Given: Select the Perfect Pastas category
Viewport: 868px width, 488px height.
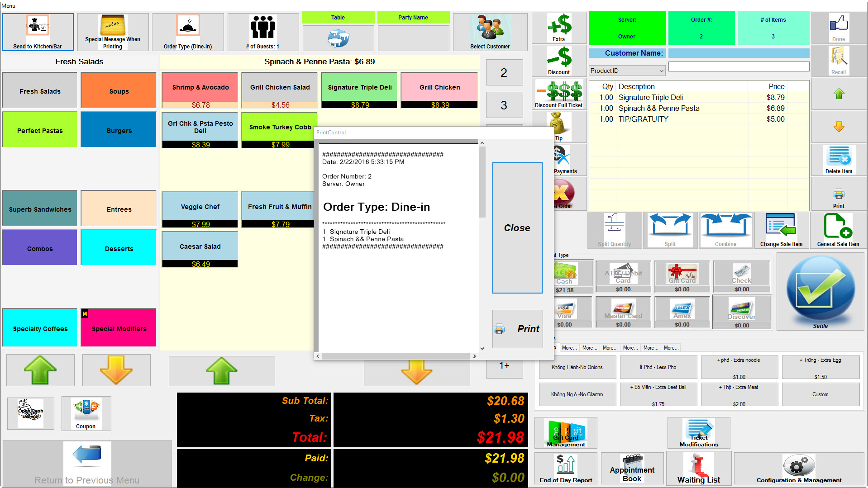Looking at the screenshot, I should point(40,130).
